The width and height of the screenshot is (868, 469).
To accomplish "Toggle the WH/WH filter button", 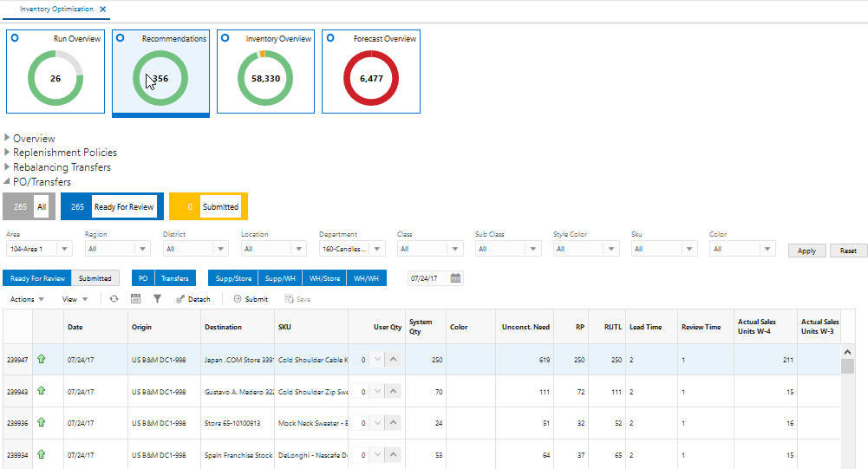I will click(x=366, y=278).
